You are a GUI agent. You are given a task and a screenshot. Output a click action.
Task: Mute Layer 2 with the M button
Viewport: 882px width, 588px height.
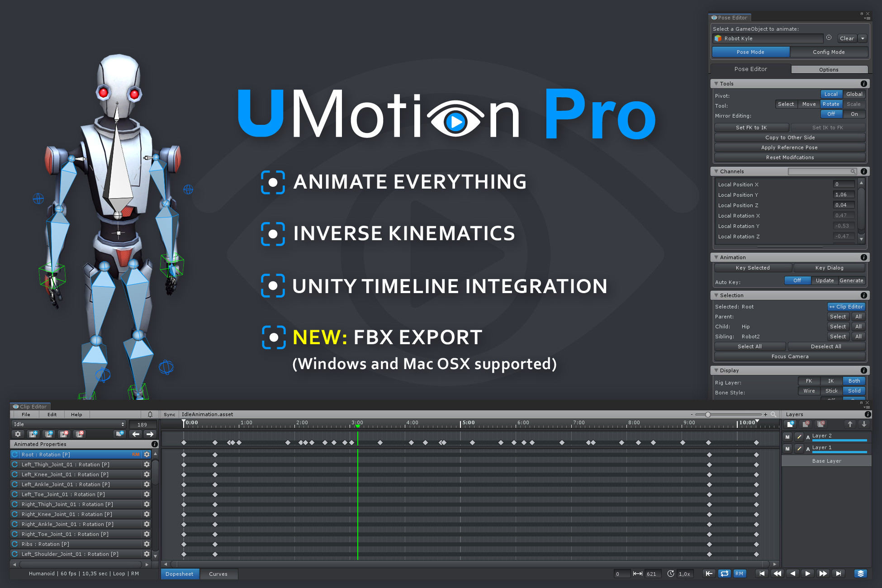[x=787, y=437]
